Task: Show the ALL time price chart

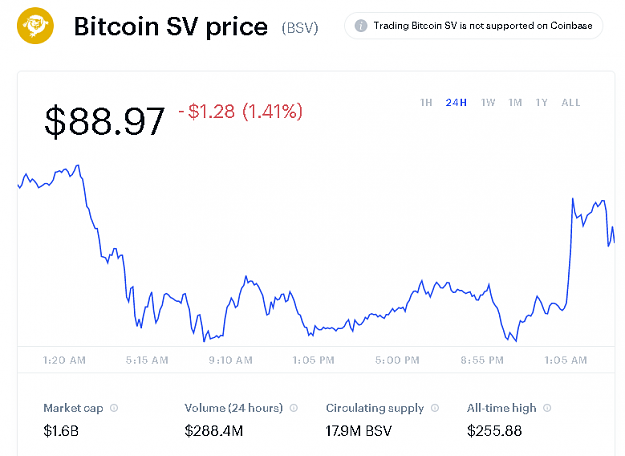Action: pos(570,103)
